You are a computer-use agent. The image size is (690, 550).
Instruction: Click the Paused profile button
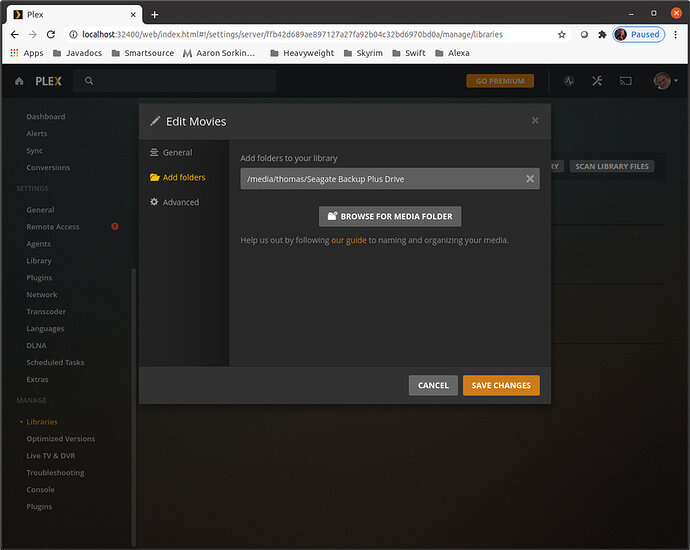pyautogui.click(x=639, y=34)
